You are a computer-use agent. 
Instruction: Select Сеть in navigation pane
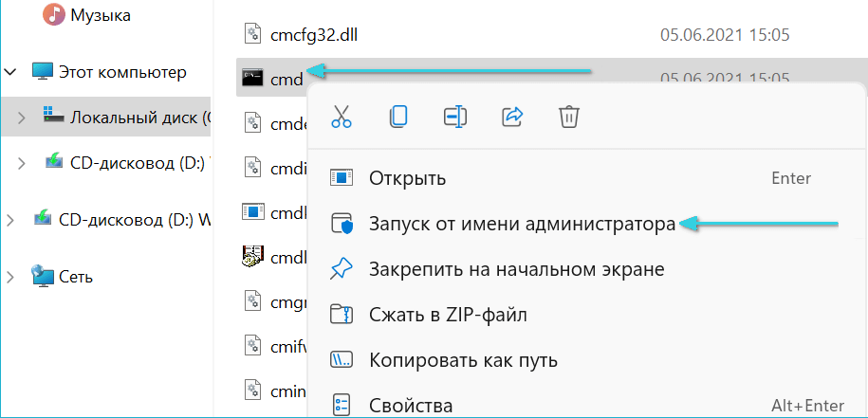[76, 277]
